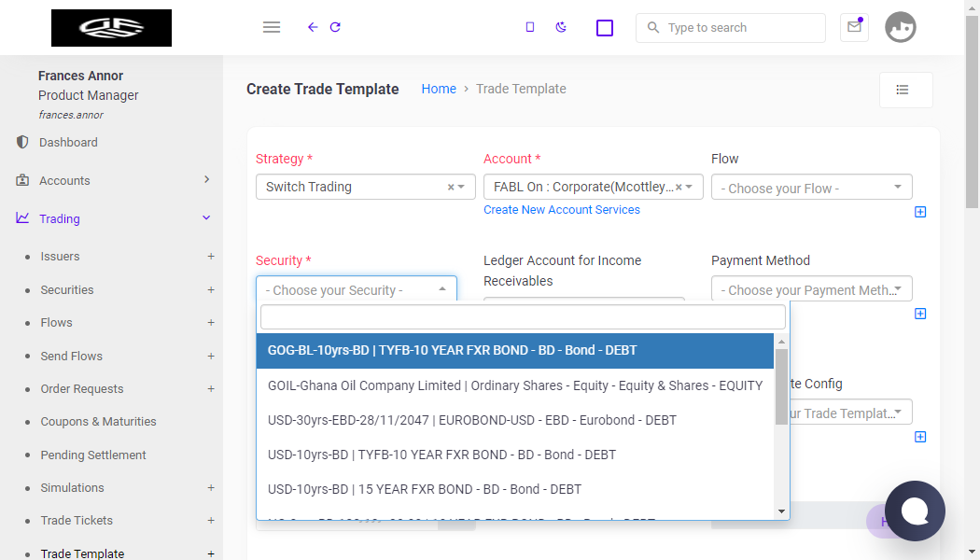Expand the Securities plus icon
980x560 pixels.
(x=211, y=290)
